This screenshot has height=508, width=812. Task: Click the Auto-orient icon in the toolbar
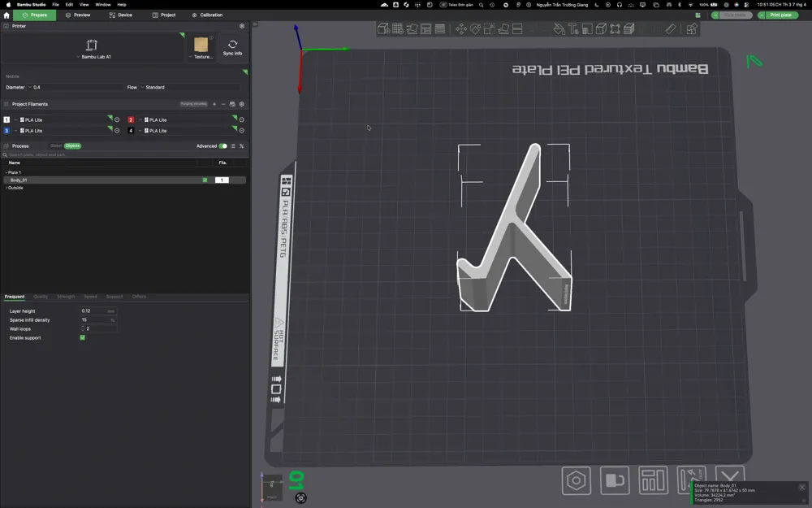pyautogui.click(x=412, y=28)
